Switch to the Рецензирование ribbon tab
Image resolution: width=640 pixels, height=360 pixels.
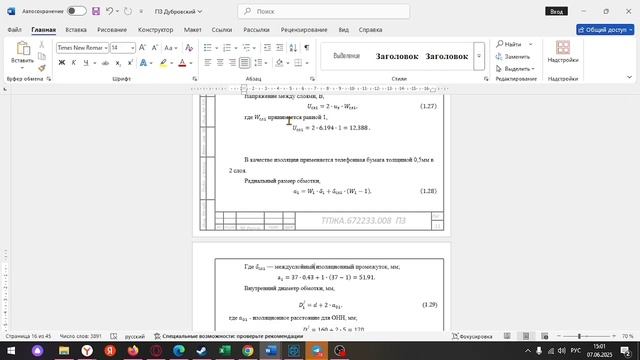click(304, 30)
